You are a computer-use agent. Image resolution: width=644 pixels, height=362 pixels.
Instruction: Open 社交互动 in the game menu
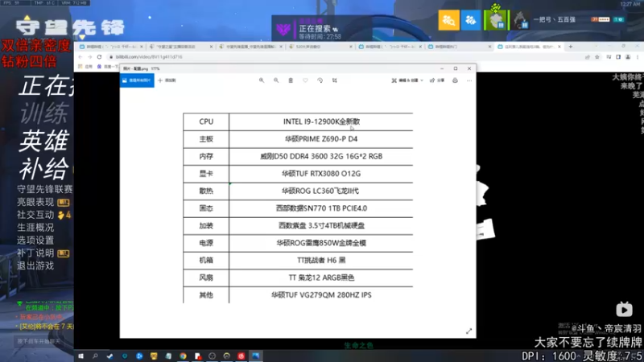point(35,215)
